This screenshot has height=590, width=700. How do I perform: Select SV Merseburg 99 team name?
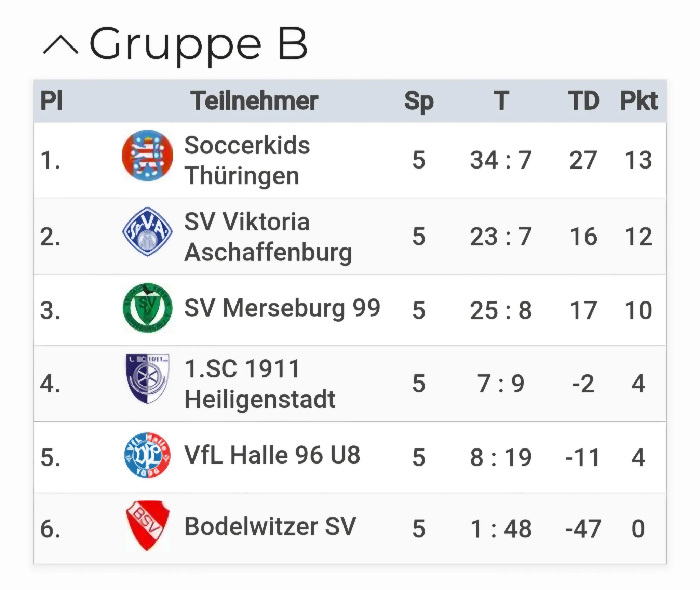pyautogui.click(x=282, y=308)
